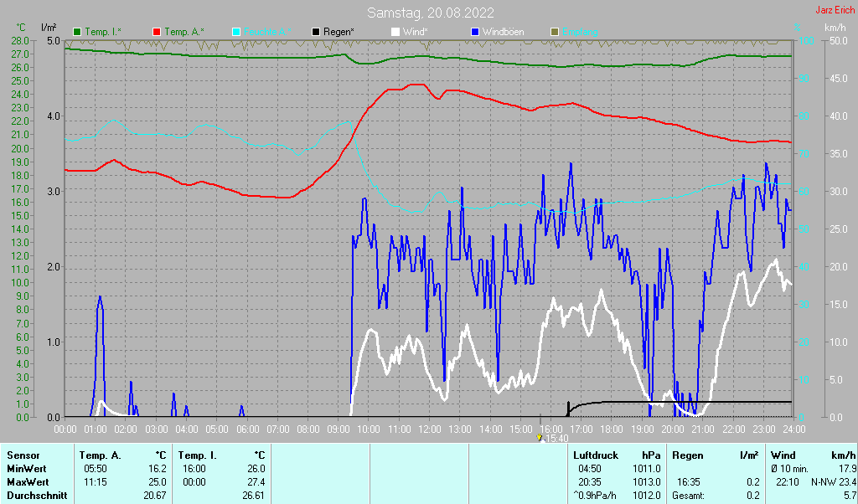
Task: Click the 'Luftdruck' column header
Action: click(x=596, y=455)
